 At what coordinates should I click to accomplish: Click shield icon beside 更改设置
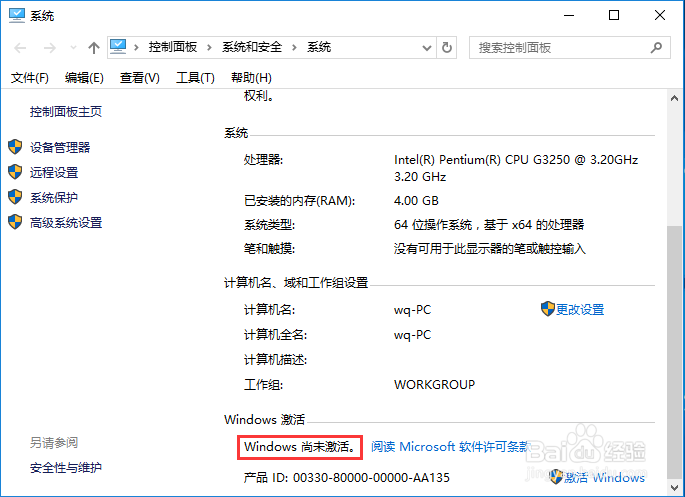tap(547, 308)
